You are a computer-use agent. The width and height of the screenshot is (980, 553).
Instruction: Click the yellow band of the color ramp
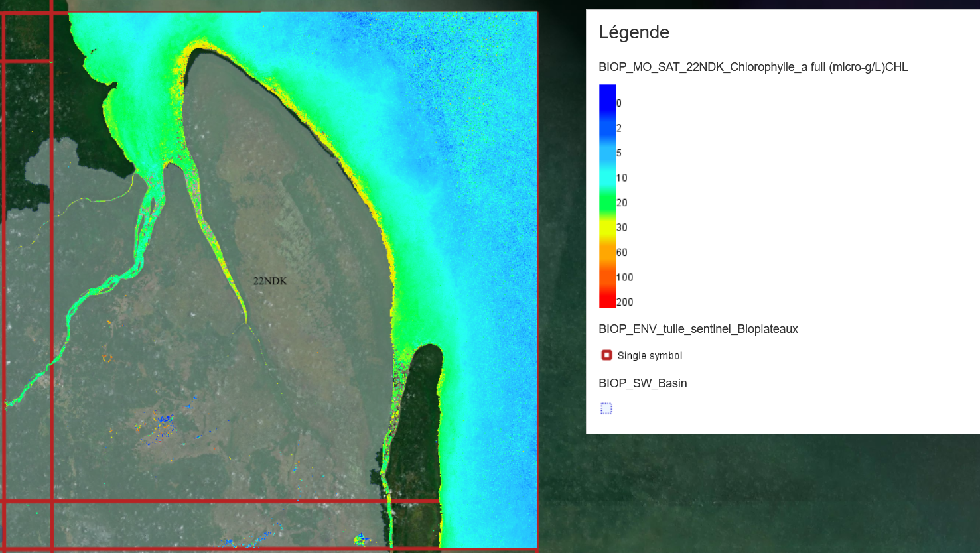(x=607, y=227)
